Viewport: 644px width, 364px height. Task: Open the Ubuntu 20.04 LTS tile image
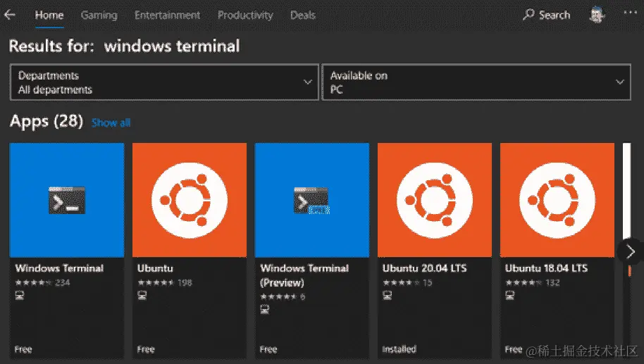(435, 200)
